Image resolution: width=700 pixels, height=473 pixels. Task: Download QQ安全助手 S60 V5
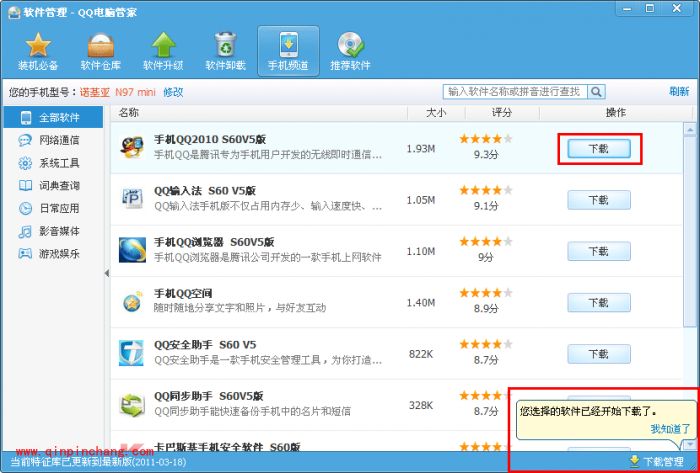[598, 353]
